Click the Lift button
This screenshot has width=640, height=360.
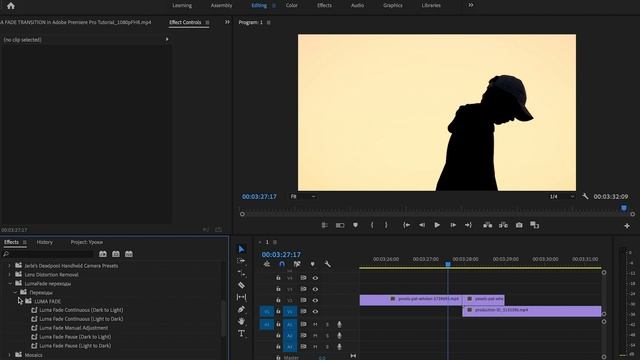click(x=487, y=225)
